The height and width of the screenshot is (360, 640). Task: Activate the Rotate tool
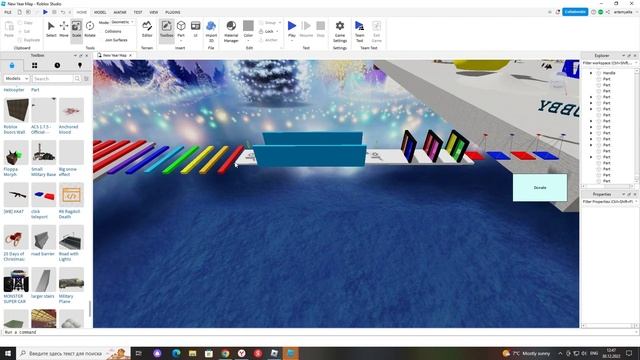click(x=90, y=29)
